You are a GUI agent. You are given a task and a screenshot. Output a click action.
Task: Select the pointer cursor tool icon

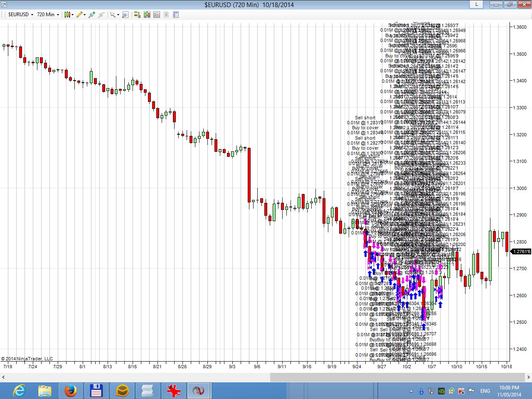[x=112, y=15]
